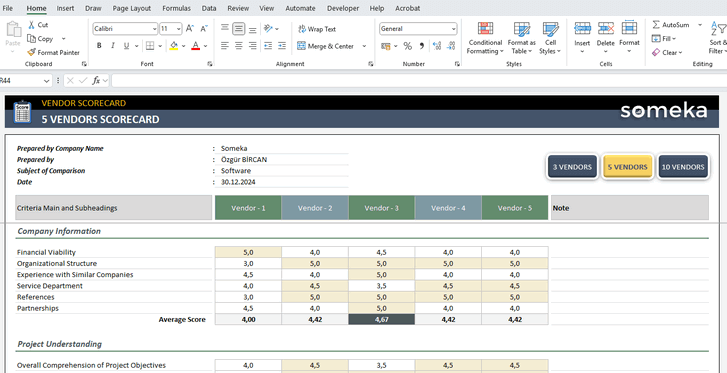Click Delete cells icon
Viewport: 727px width, 373px height.
point(606,28)
